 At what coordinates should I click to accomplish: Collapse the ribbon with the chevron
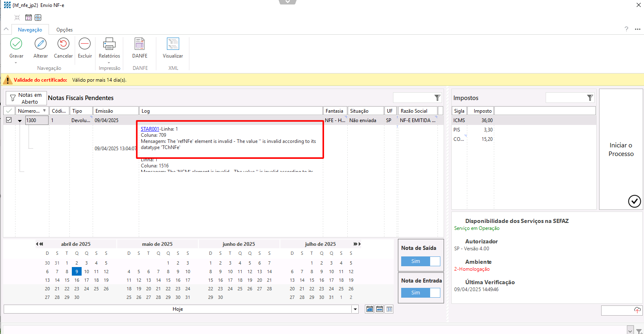pos(6,29)
